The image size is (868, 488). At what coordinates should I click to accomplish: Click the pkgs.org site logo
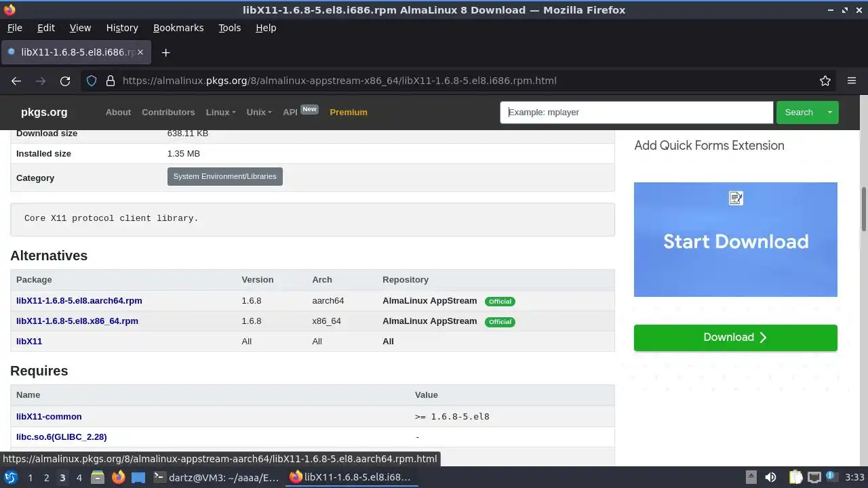[44, 113]
